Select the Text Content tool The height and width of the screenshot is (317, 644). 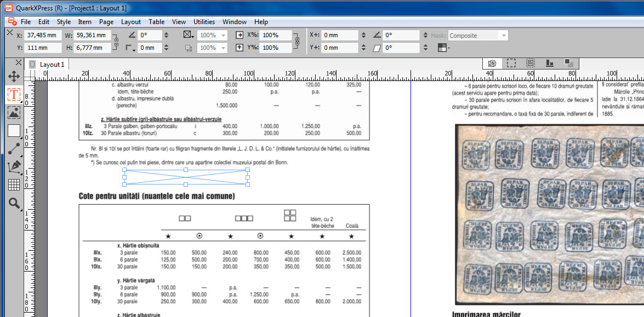tap(14, 95)
